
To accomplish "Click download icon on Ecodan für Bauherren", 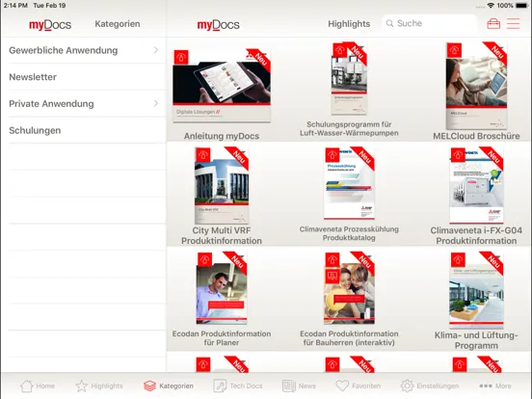I will [x=332, y=260].
